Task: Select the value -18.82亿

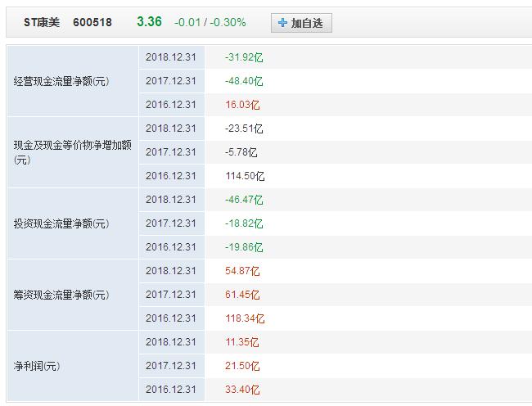Action: point(244,223)
